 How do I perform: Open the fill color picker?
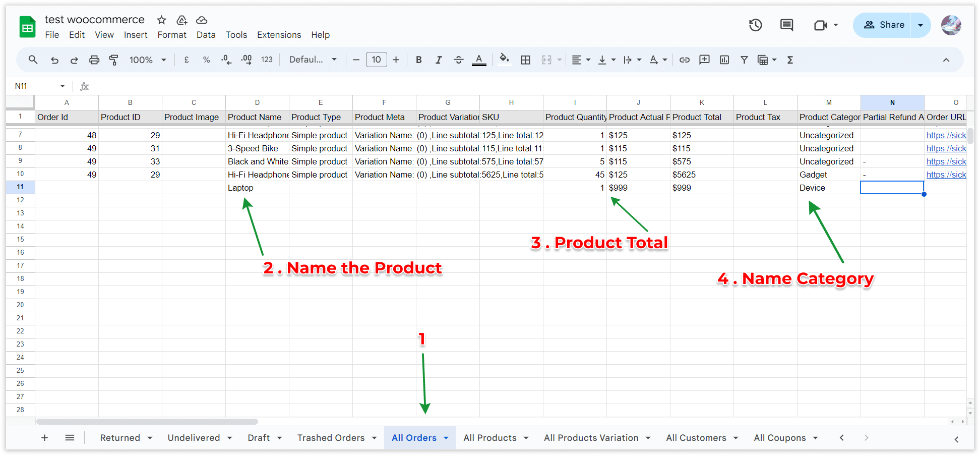(x=504, y=60)
